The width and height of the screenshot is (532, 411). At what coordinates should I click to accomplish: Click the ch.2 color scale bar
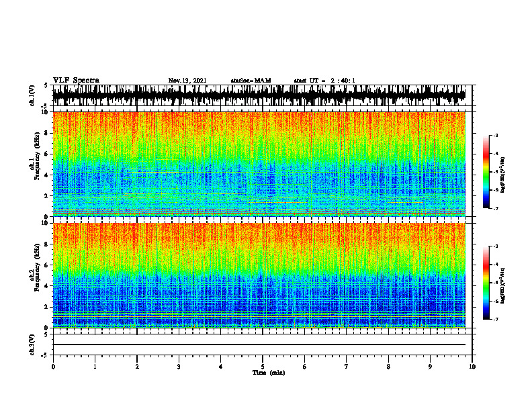486,283
